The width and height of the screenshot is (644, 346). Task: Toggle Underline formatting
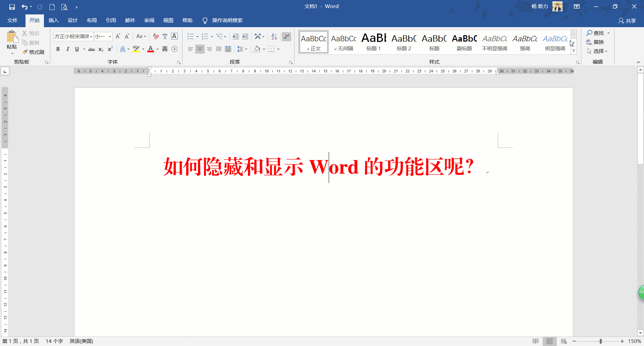pos(77,49)
